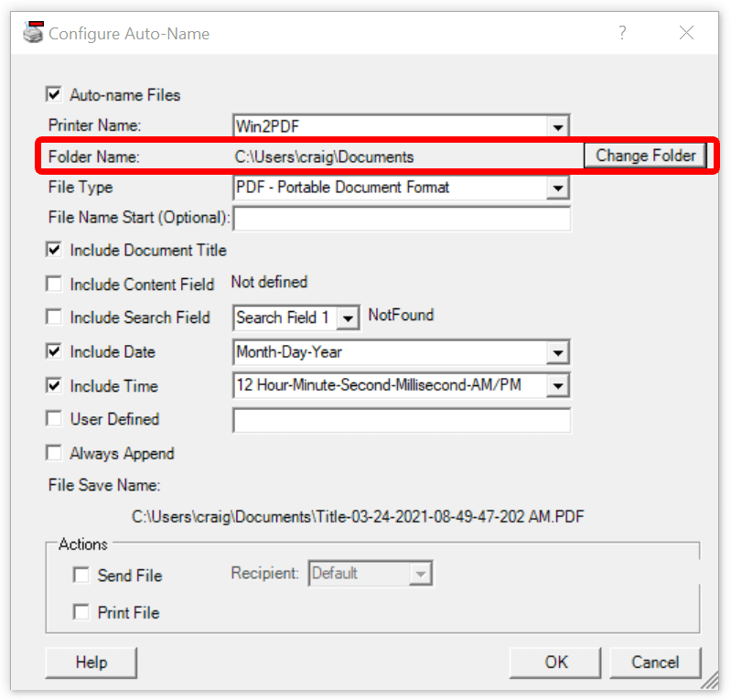Open the Month-Day-Year date format dropdown
The width and height of the screenshot is (731, 700).
[x=558, y=352]
